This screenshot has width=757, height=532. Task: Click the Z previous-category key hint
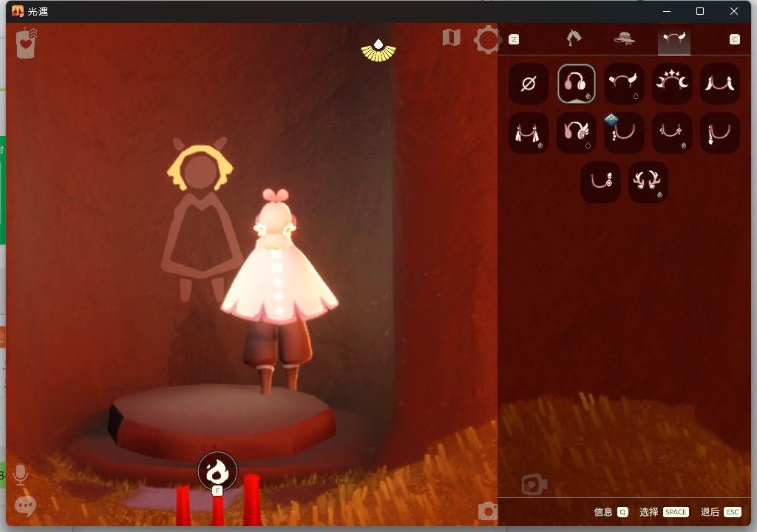[x=514, y=40]
